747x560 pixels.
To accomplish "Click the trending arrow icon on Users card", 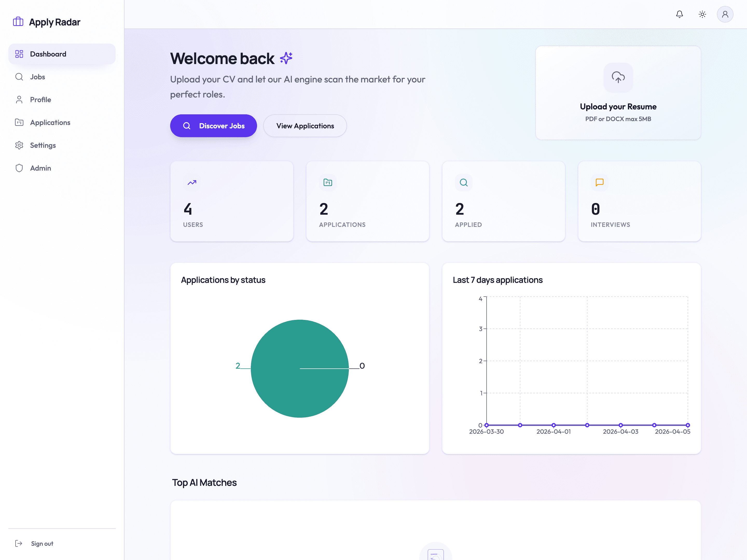I will (192, 183).
